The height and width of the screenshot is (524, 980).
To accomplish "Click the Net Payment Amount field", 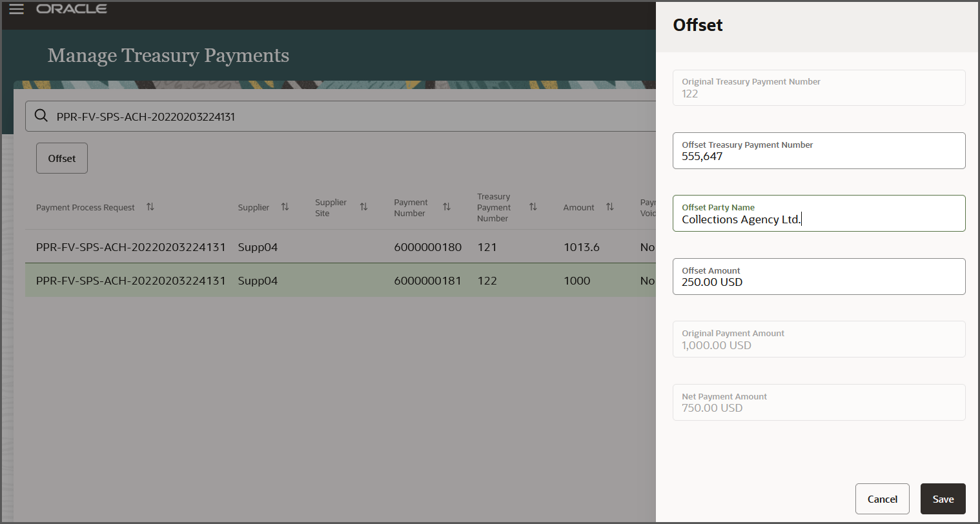I will 819,403.
